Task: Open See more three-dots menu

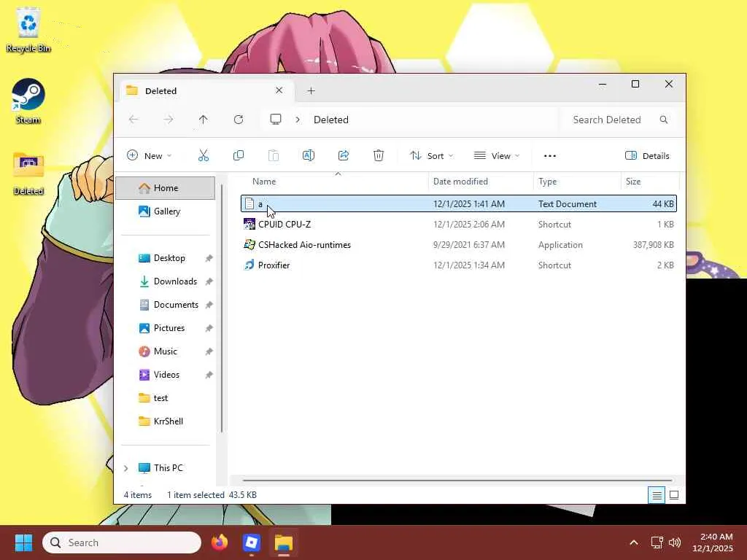Action: (550, 156)
